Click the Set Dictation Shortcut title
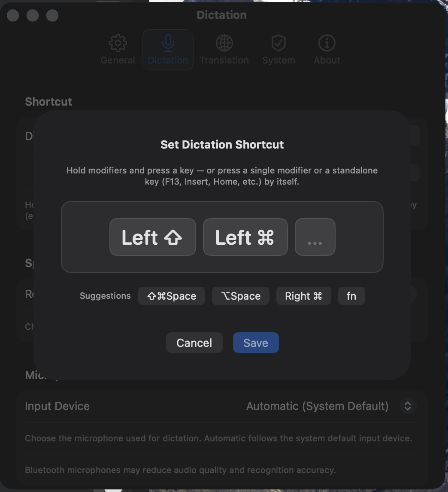The image size is (448, 492). 222,145
